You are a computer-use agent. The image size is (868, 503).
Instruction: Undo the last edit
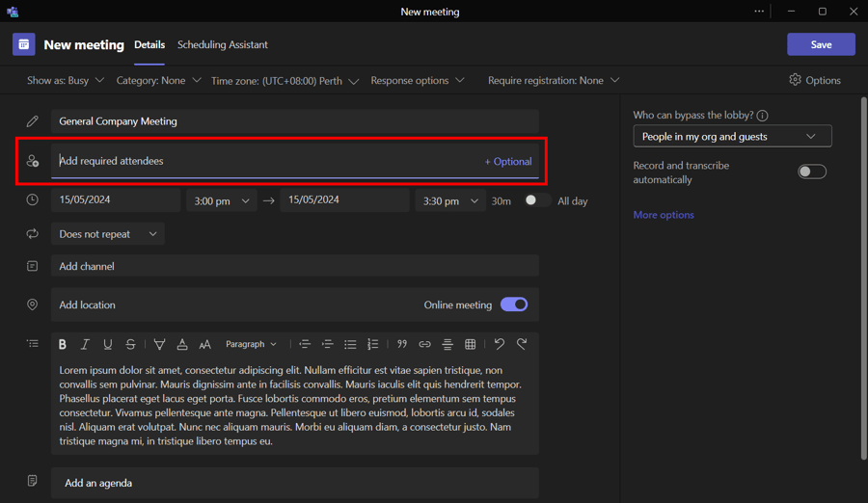pos(500,344)
